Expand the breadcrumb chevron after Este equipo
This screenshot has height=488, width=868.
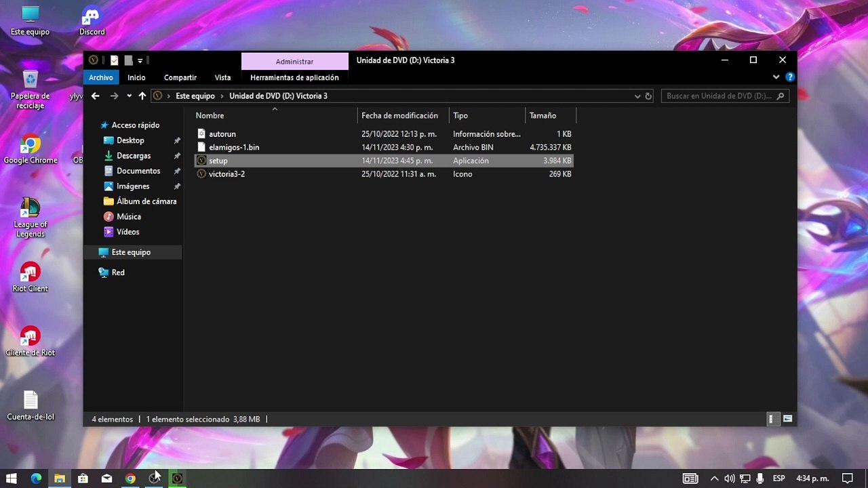(222, 96)
